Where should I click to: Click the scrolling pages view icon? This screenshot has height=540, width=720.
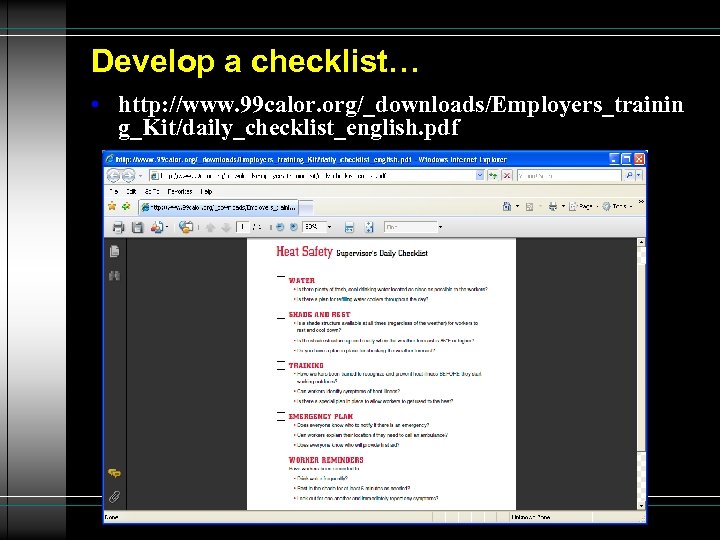349,227
